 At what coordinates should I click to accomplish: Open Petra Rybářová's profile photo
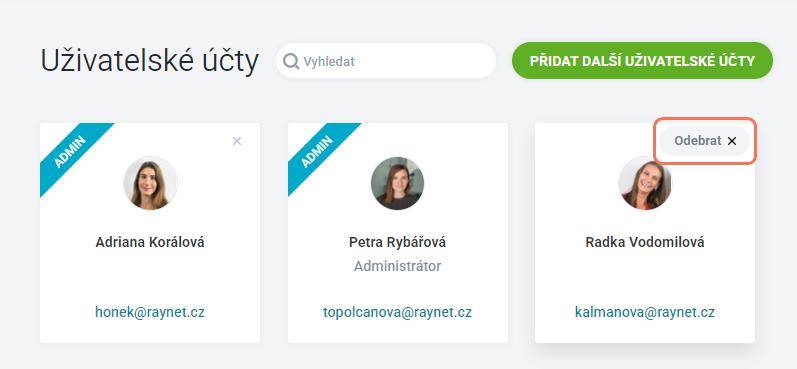397,183
